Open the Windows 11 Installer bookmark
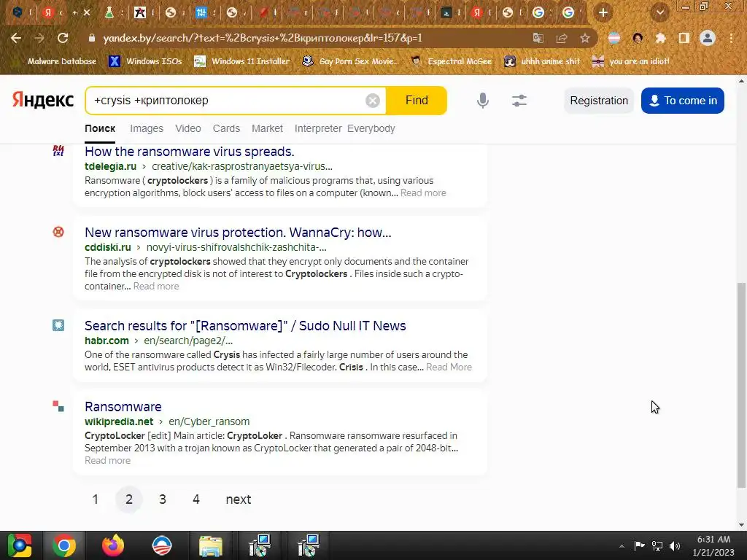Image resolution: width=747 pixels, height=560 pixels. pyautogui.click(x=242, y=61)
